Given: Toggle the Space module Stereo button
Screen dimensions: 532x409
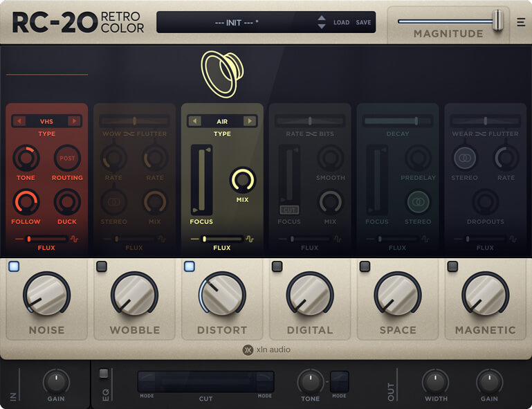Looking at the screenshot, I should click(418, 202).
